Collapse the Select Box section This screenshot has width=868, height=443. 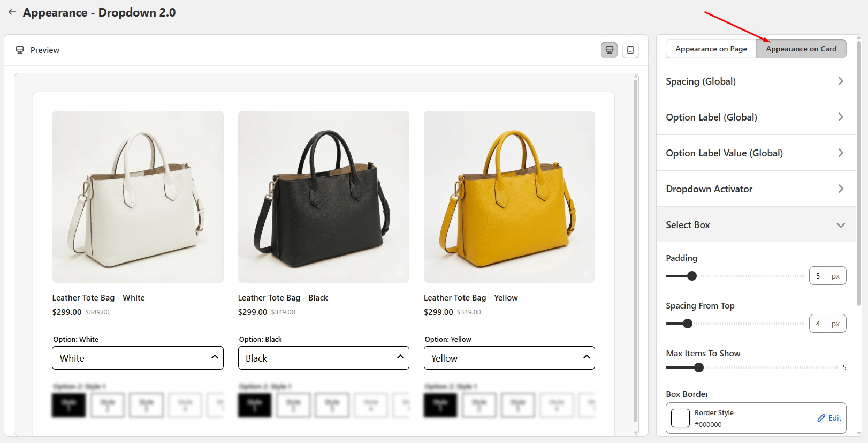756,224
